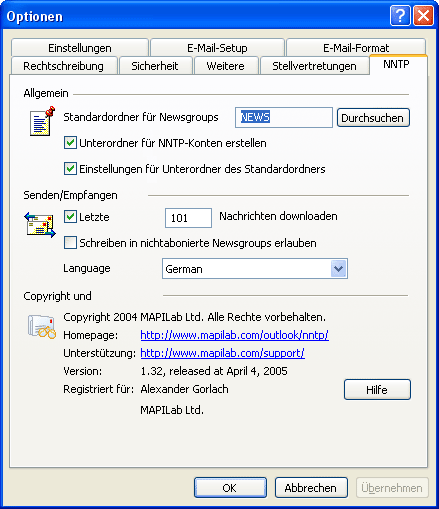The image size is (439, 509).
Task: Open the Sicherheit tab
Action: point(155,66)
